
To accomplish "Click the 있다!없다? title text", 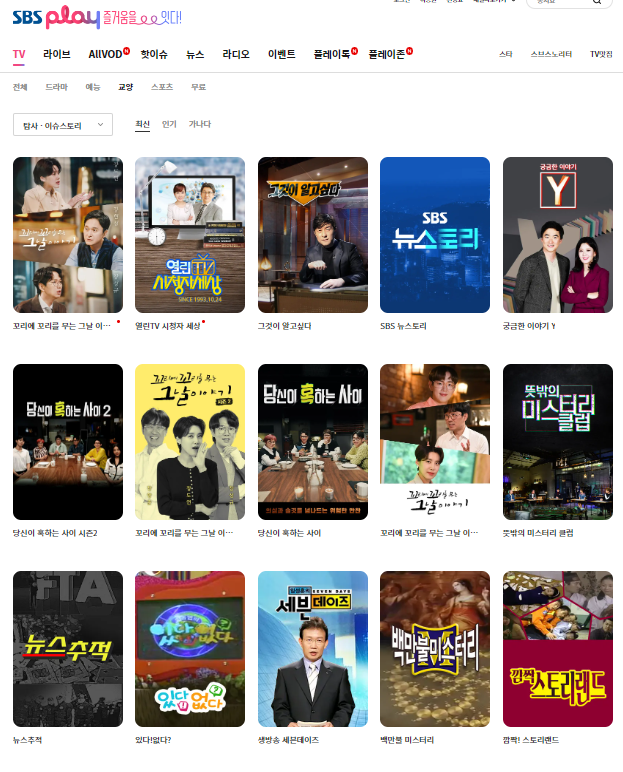I will [x=153, y=740].
